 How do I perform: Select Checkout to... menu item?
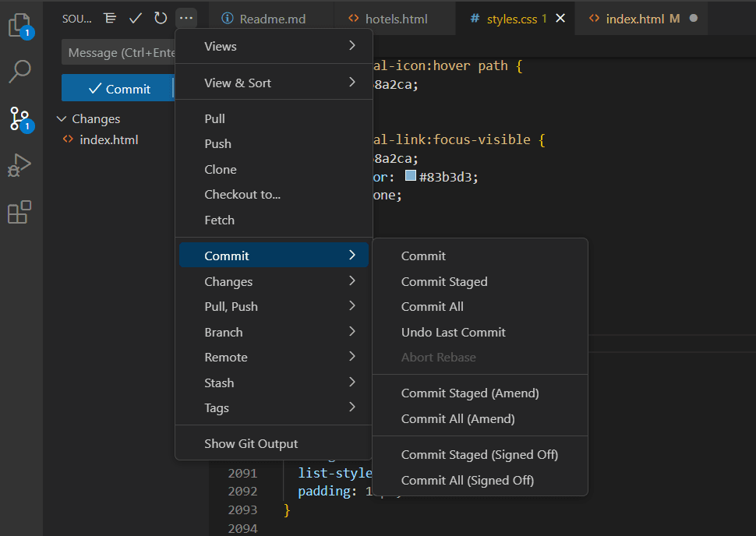[274, 194]
